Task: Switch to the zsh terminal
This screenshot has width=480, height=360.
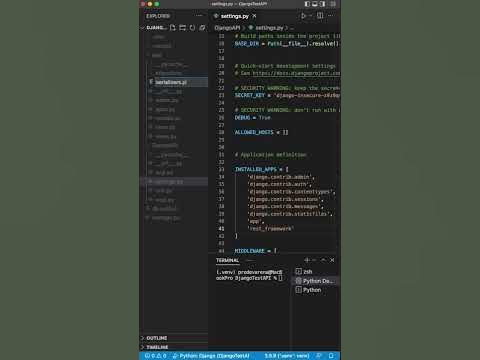Action: coord(315,272)
